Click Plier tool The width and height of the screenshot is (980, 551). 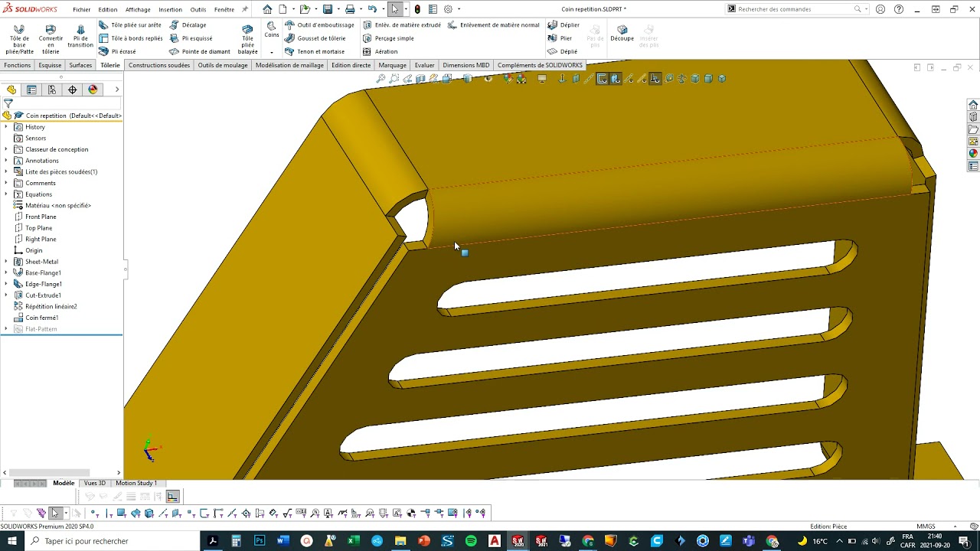tap(560, 38)
